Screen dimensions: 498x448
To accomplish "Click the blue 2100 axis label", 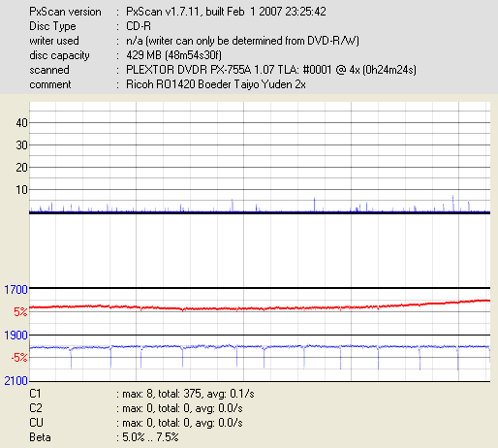I will [x=16, y=381].
